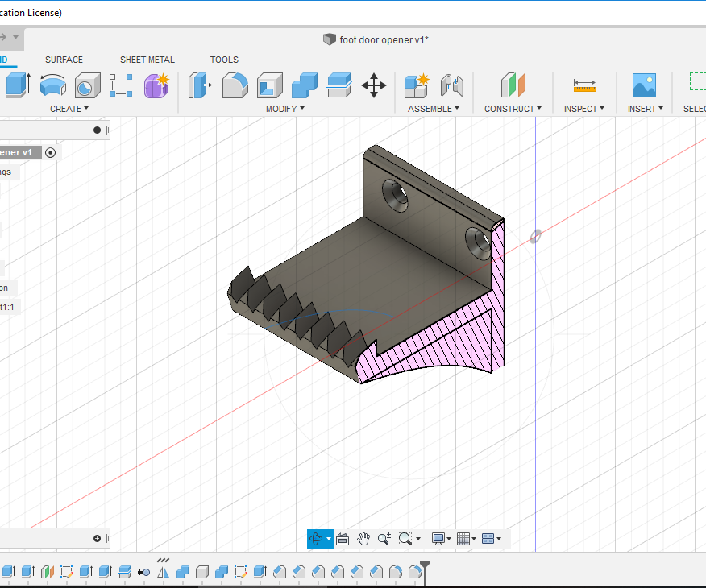
Task: Select the Offset Plane construct tool
Action: pos(513,85)
